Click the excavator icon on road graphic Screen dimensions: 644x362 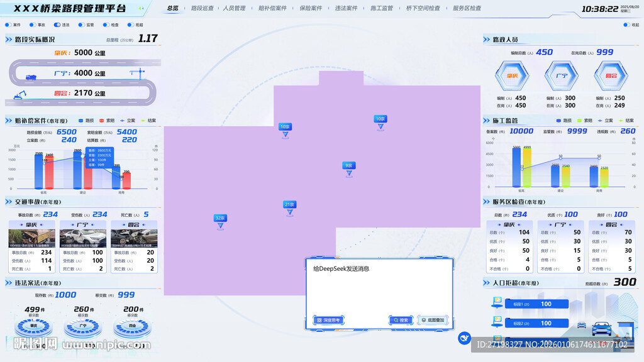click(x=19, y=96)
